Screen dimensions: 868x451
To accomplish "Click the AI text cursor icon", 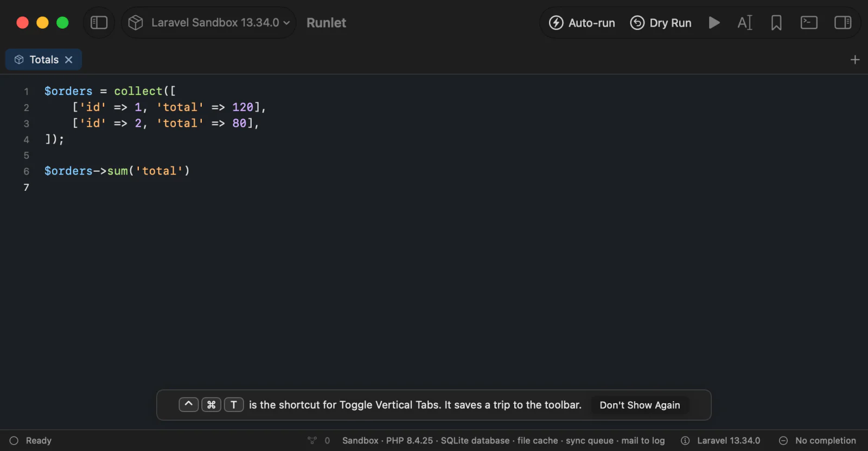I will 745,23.
